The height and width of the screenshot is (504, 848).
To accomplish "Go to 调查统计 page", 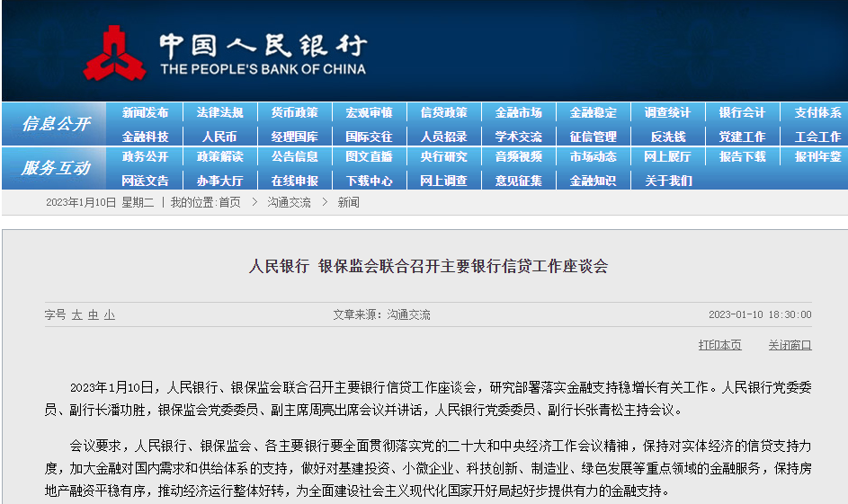I will (667, 113).
